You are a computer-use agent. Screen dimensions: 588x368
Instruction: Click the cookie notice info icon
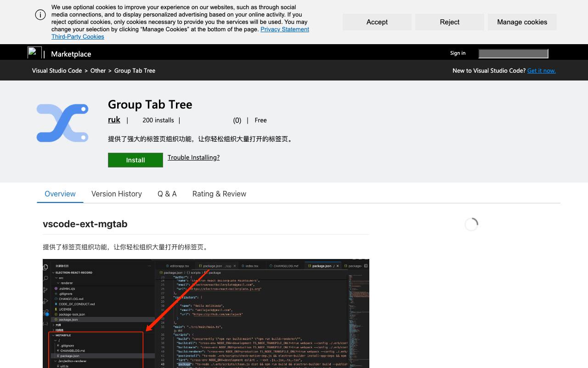40,15
